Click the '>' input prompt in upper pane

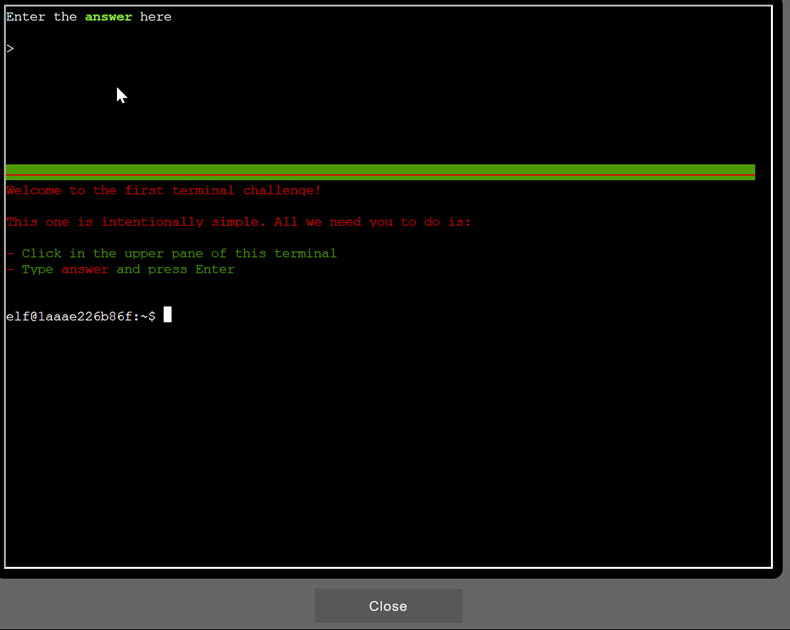click(10, 48)
